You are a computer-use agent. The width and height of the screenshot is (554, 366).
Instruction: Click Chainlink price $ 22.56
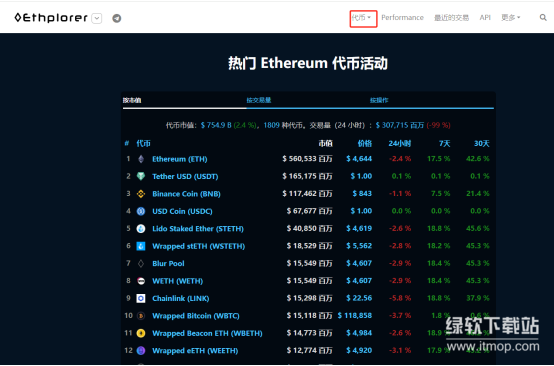click(x=359, y=298)
